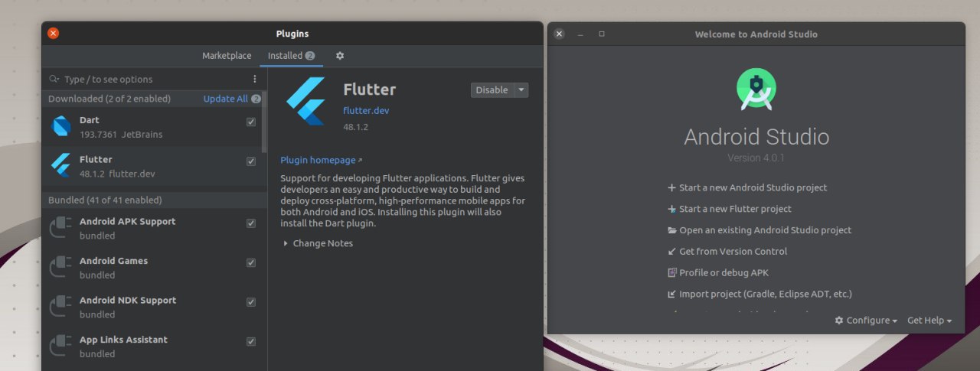Click the Android NDK Support plugin icon
This screenshot has width=980, height=371.
[x=60, y=307]
